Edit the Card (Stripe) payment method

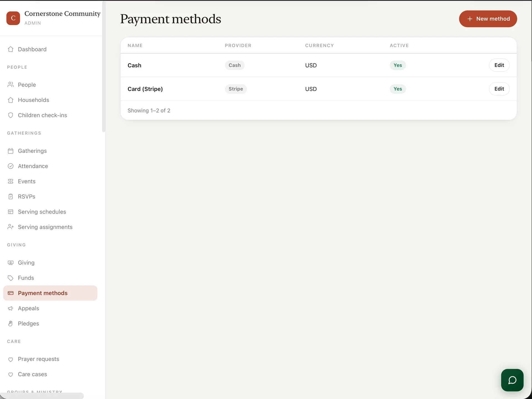(x=499, y=89)
